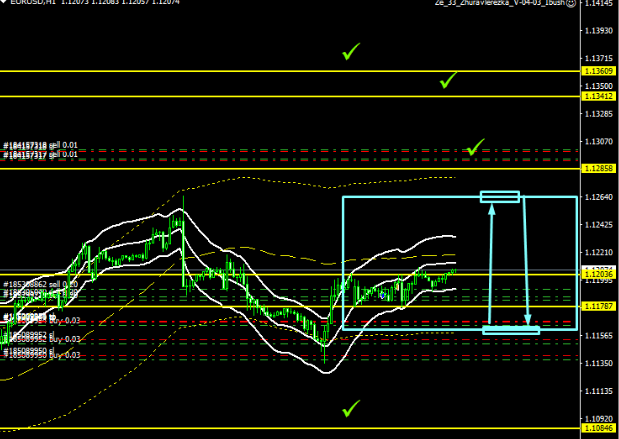
Task: Click the smiley face expert advisor icon
Action: 598,4
